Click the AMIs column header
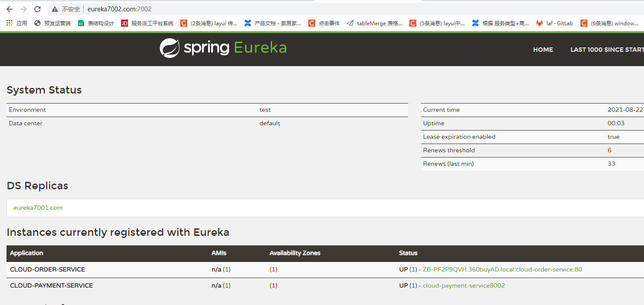The width and height of the screenshot is (644, 305). (219, 253)
